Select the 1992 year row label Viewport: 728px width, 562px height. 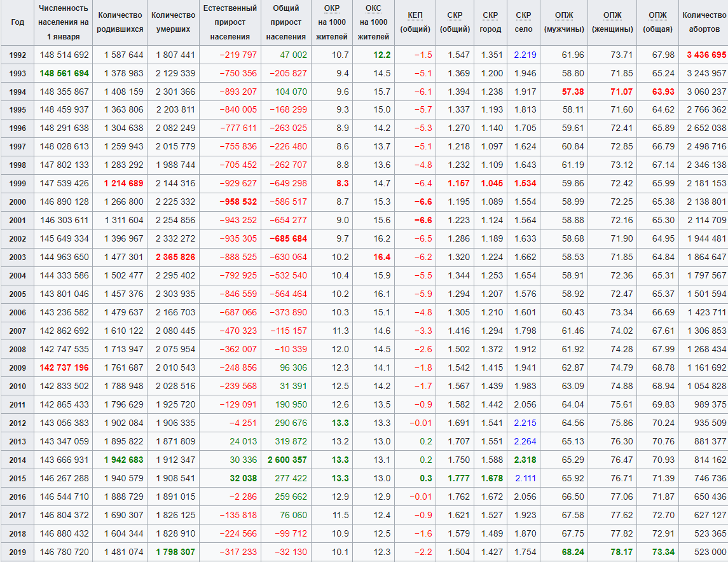click(x=17, y=55)
